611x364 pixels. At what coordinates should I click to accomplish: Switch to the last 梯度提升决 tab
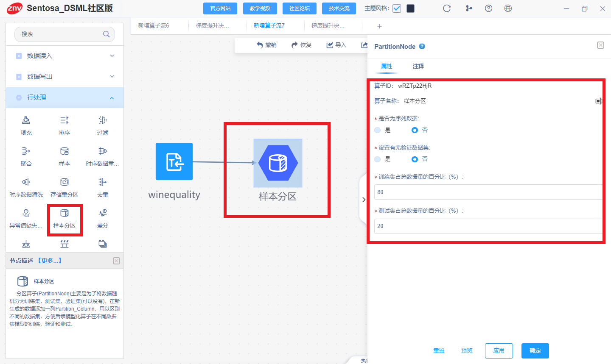(328, 25)
